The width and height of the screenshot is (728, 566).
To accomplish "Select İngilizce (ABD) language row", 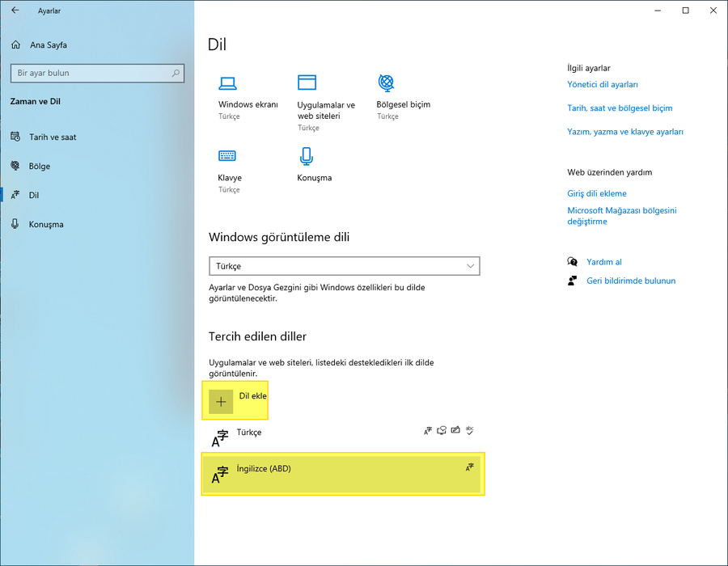I will pos(343,473).
